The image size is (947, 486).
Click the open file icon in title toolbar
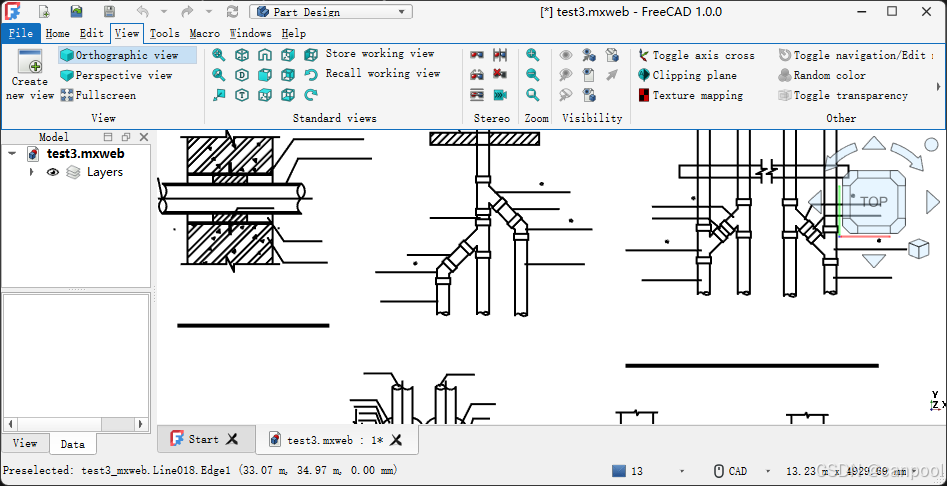tap(76, 11)
